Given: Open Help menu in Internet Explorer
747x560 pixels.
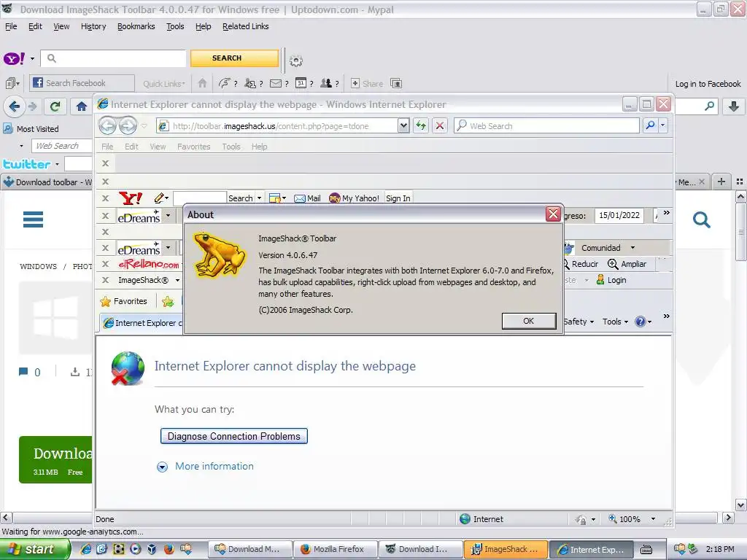Looking at the screenshot, I should 259,147.
